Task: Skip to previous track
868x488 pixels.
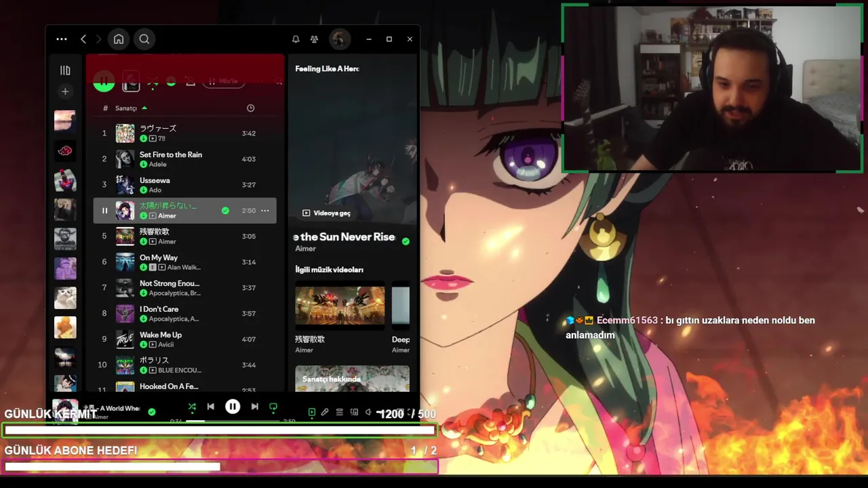Action: click(211, 407)
